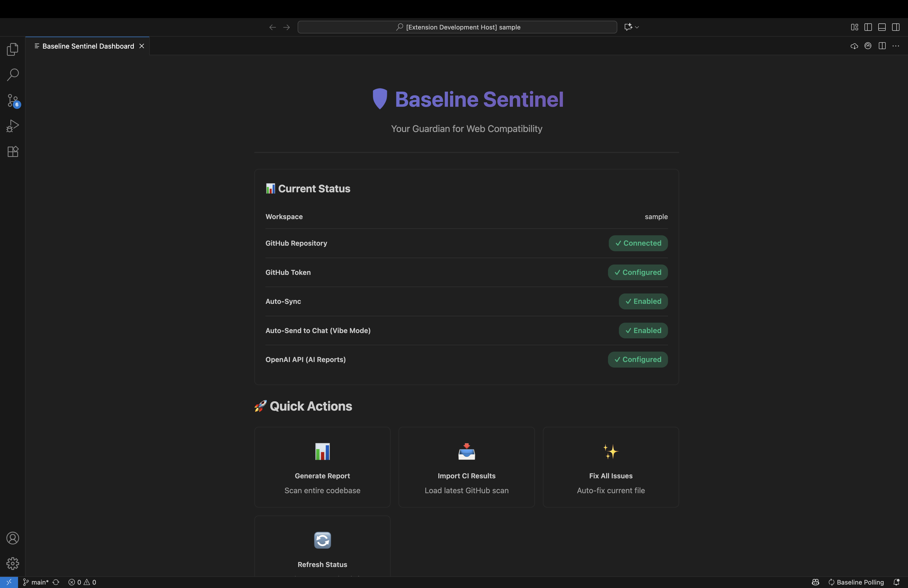
Task: Select the Baseline Sentinel Dashboard tab
Action: (88, 46)
